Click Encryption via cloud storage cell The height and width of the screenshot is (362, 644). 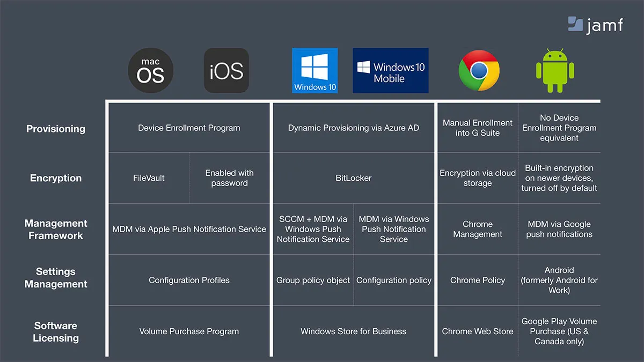click(x=478, y=178)
